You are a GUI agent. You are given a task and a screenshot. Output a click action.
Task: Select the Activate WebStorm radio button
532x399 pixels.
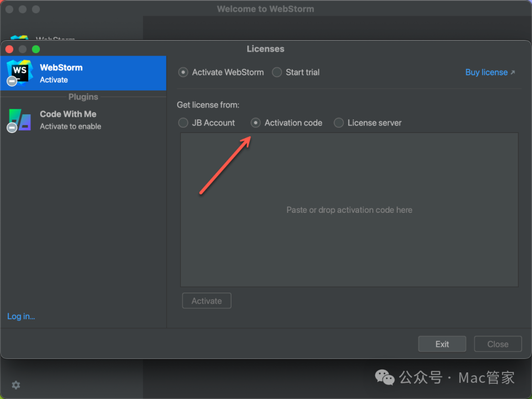(183, 72)
